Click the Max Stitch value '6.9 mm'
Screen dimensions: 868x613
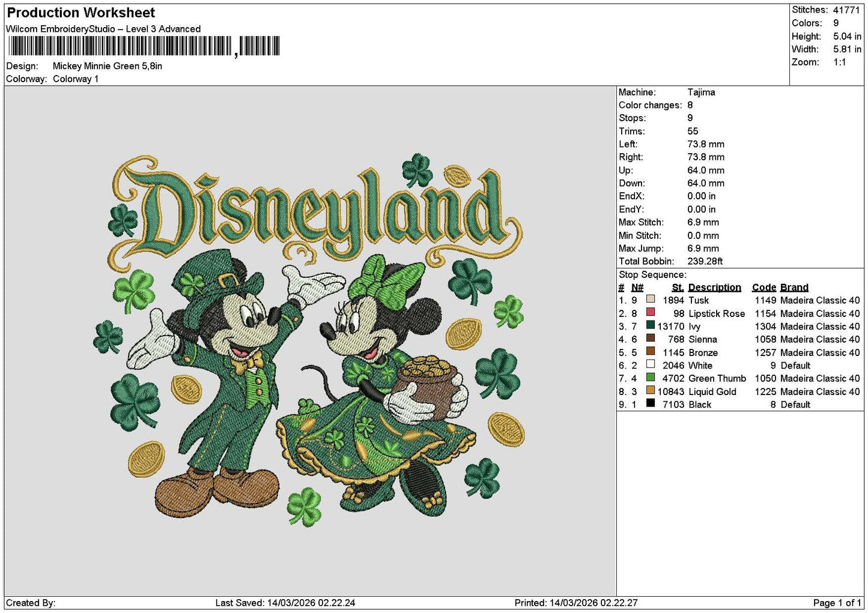coord(703,222)
